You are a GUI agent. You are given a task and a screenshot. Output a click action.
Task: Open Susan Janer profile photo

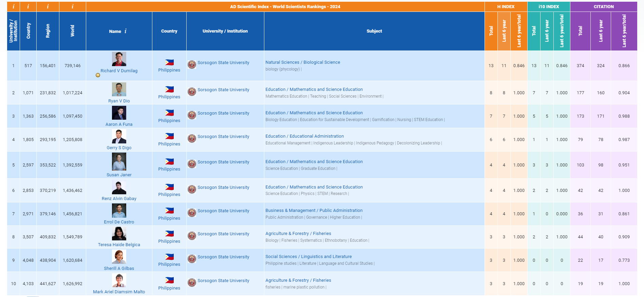click(119, 161)
